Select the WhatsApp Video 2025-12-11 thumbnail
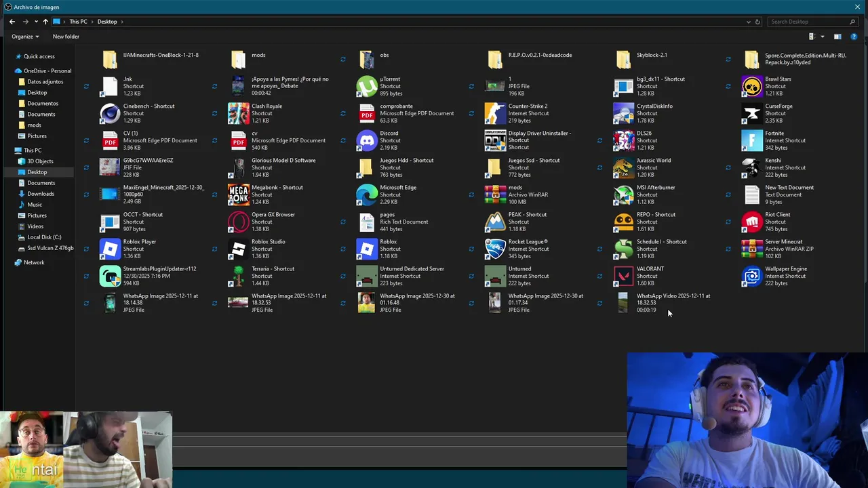 623,303
